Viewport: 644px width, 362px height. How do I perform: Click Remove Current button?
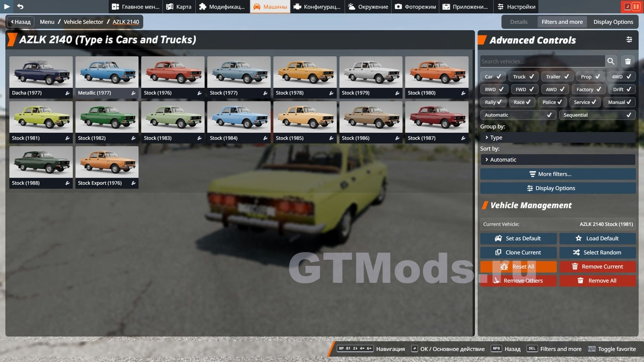[x=597, y=267]
